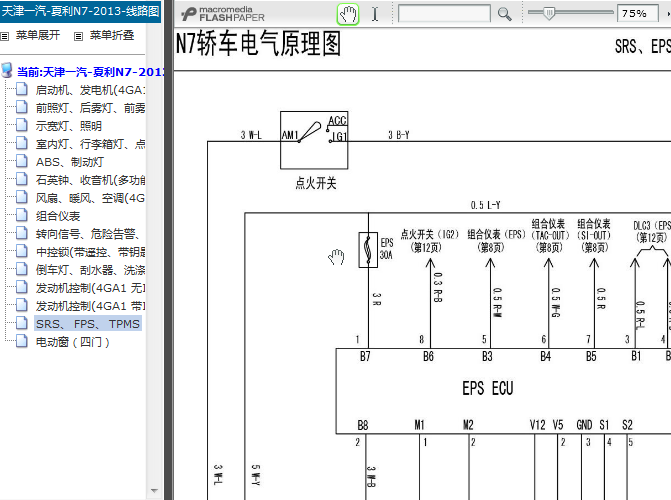Open 启动机、发电机(4GA1 page
This screenshot has width=671, height=500.
coord(90,90)
